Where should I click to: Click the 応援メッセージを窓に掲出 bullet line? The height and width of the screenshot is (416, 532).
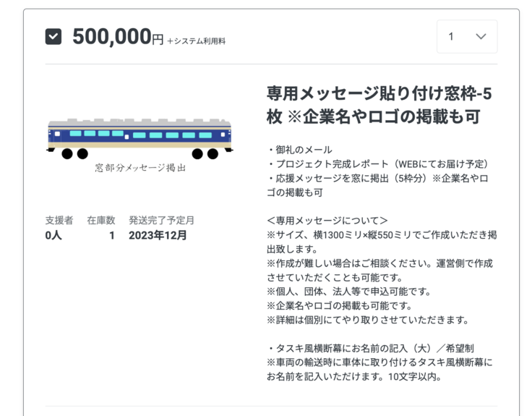(380, 178)
